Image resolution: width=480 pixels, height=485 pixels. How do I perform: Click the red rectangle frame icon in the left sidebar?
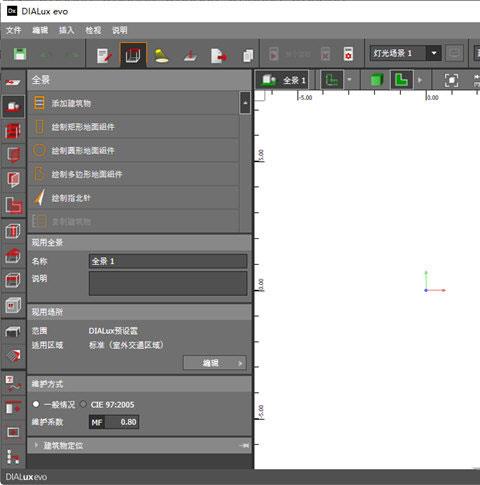tap(13, 432)
